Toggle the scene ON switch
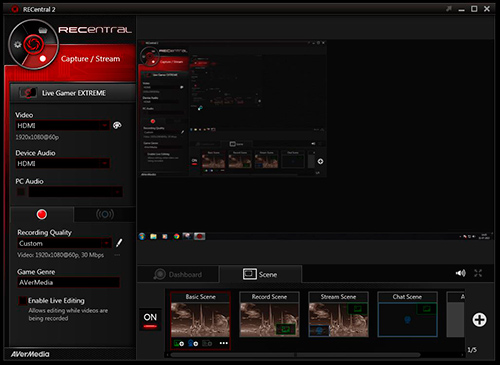This screenshot has width=500, height=365. [x=150, y=319]
